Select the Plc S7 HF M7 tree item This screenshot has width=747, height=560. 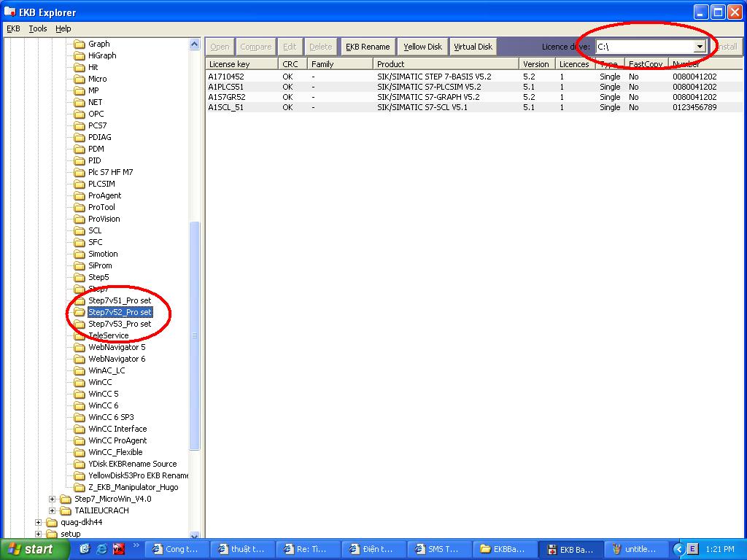pos(111,172)
